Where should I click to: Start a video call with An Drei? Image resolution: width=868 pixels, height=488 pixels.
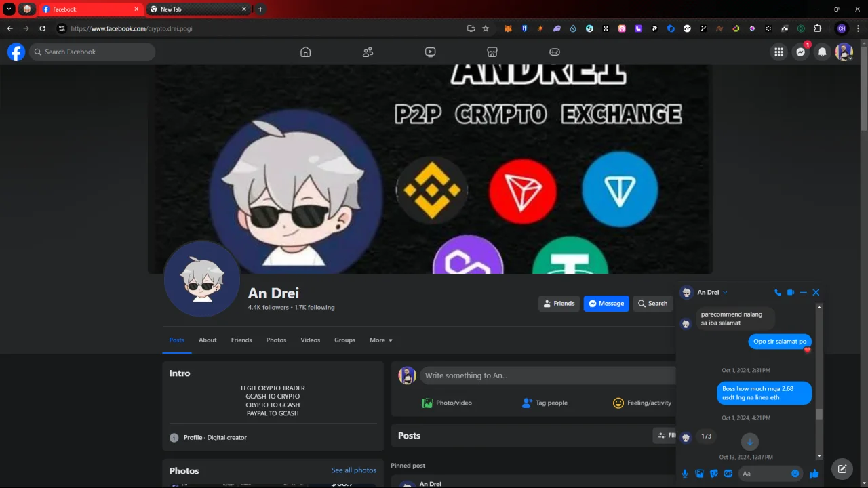[791, 293]
